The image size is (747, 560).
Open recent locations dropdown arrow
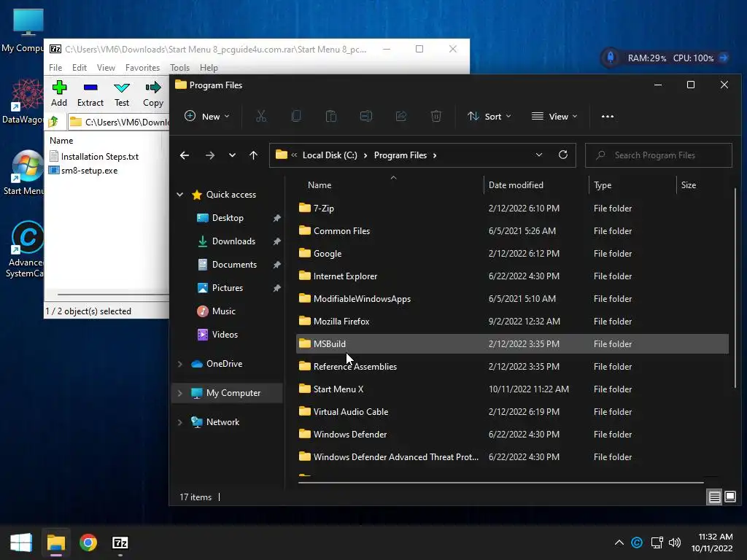point(232,155)
